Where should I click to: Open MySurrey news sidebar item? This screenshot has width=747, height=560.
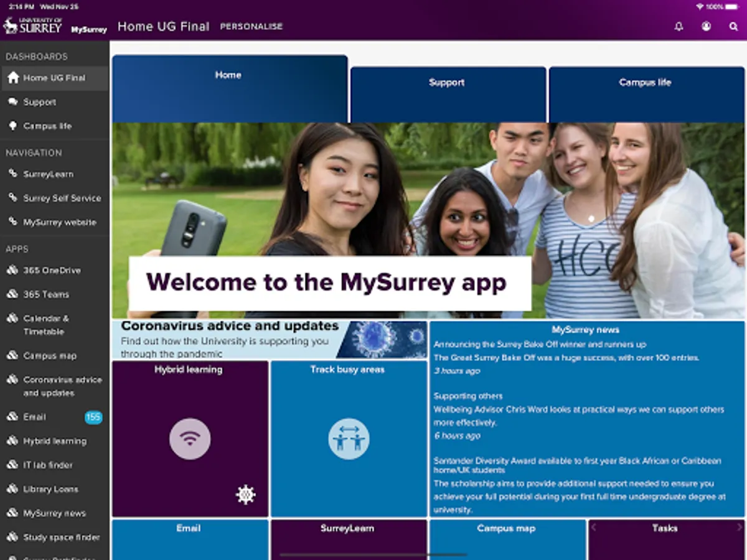point(55,513)
